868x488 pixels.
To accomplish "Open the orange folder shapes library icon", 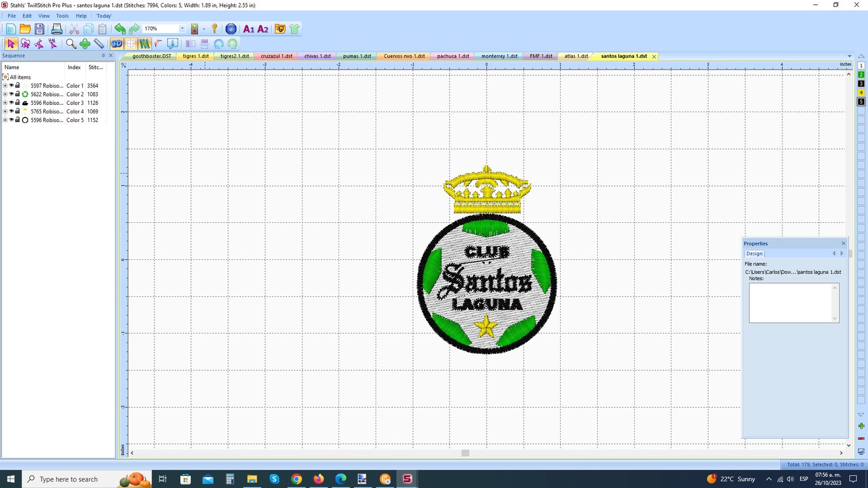I will click(280, 29).
